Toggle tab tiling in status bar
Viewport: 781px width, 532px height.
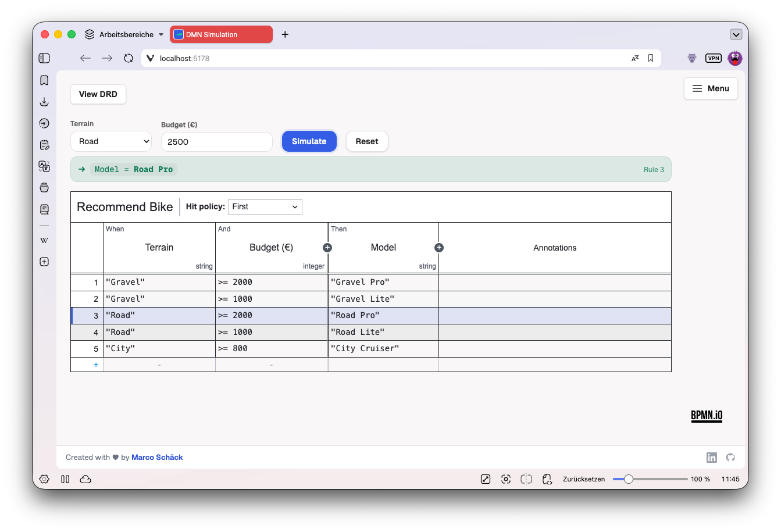pyautogui.click(x=526, y=479)
